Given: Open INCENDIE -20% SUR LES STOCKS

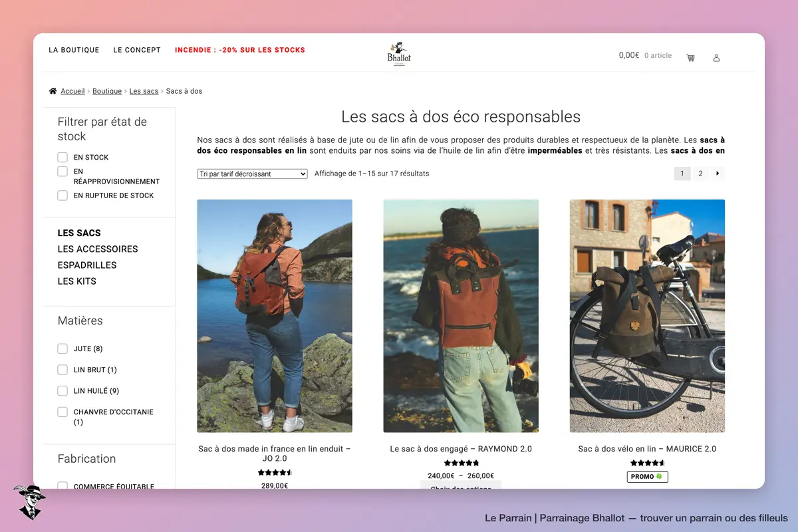Looking at the screenshot, I should pos(240,50).
